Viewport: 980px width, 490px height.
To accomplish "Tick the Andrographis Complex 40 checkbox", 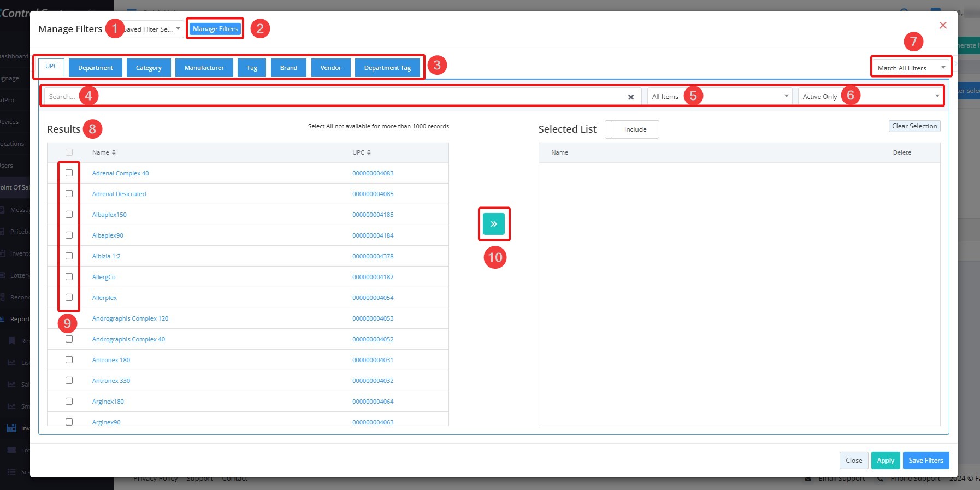I will point(69,339).
